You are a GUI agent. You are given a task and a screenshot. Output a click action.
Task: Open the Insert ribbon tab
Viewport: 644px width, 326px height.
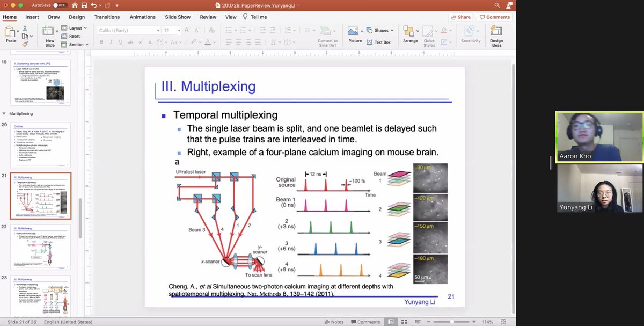click(x=32, y=17)
